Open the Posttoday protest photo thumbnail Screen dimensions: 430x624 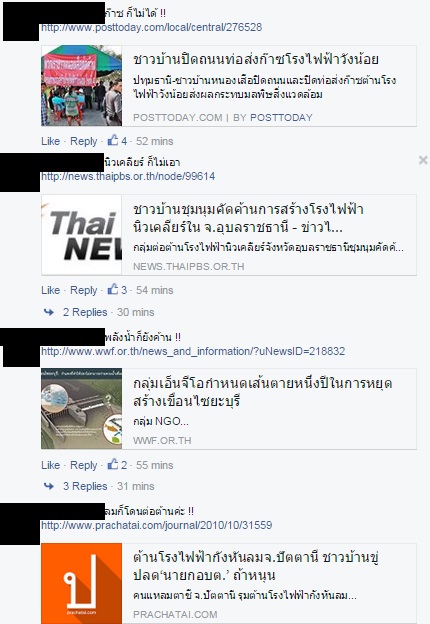tap(82, 86)
